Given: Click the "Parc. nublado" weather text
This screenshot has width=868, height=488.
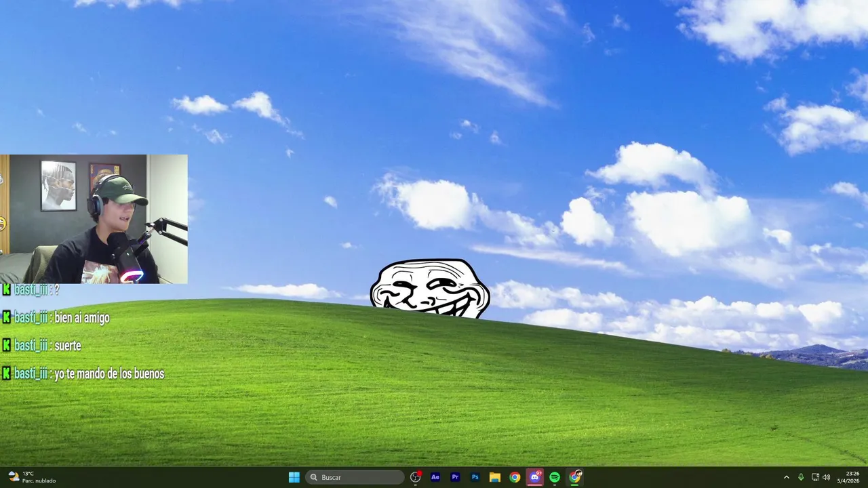Looking at the screenshot, I should [39, 481].
